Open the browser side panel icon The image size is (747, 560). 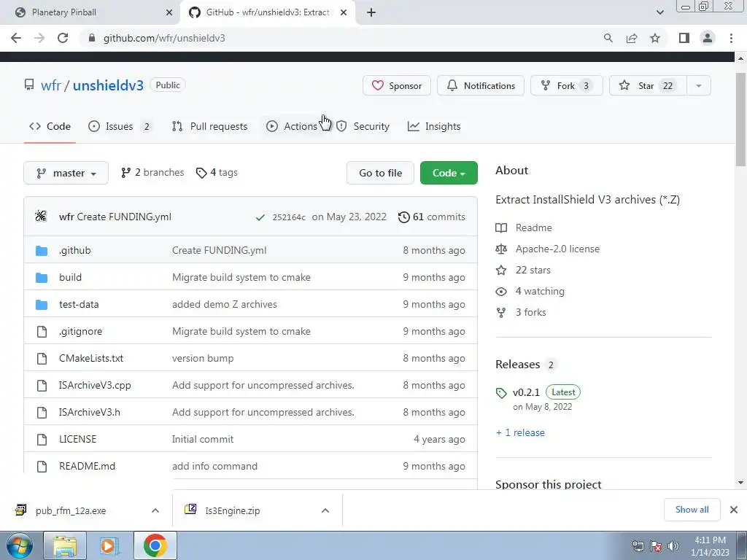(684, 38)
